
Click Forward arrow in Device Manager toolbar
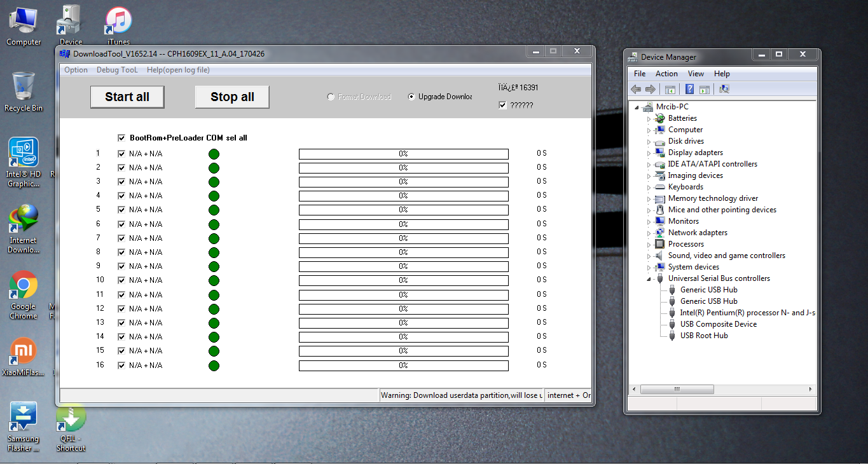pos(650,90)
